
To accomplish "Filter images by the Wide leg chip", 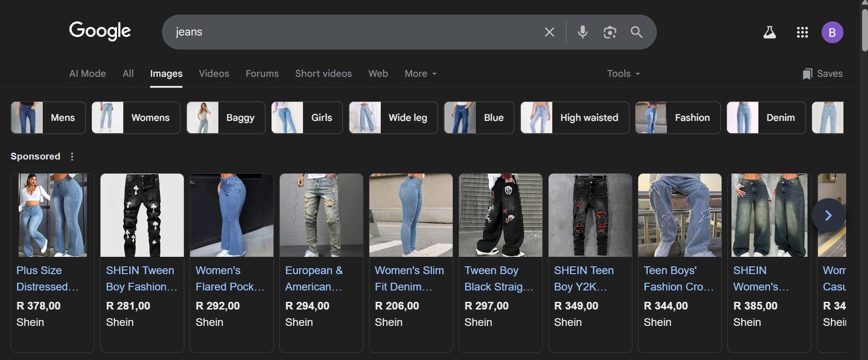I will coord(394,118).
